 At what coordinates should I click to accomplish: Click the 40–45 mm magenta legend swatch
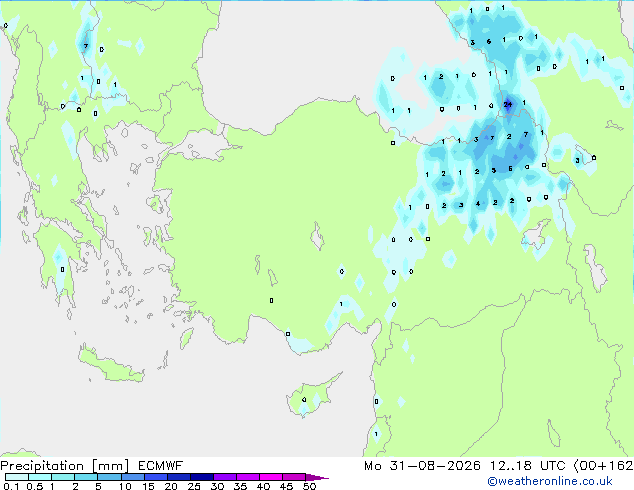(271, 477)
